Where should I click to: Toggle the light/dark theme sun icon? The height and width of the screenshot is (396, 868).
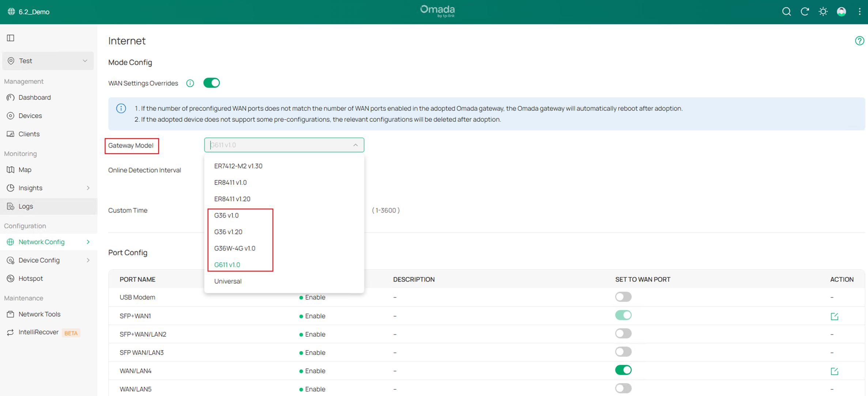coord(823,12)
